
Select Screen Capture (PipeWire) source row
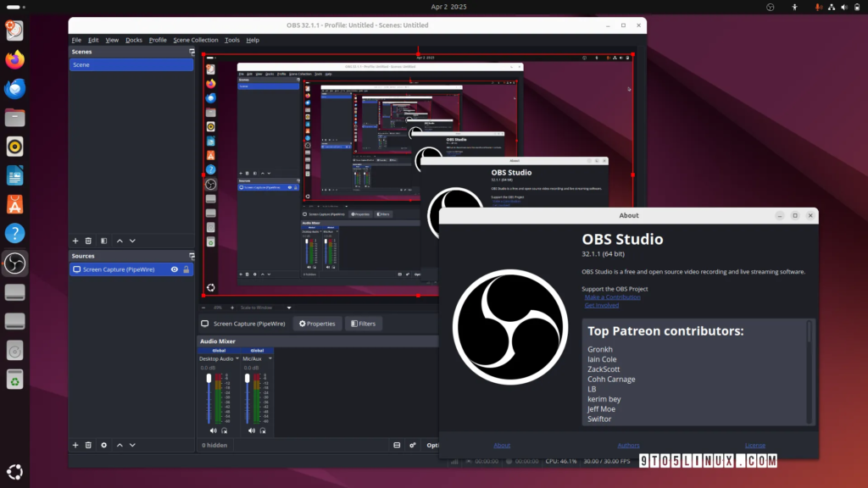pyautogui.click(x=131, y=269)
